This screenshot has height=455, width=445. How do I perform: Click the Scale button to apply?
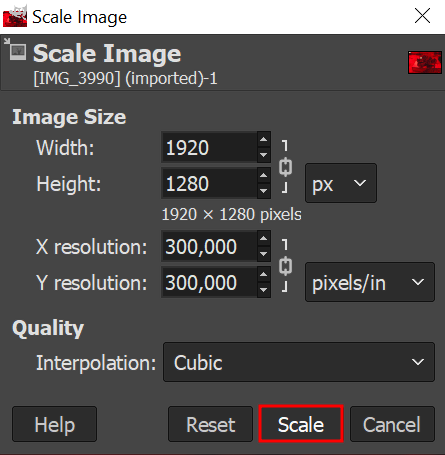[x=301, y=424]
